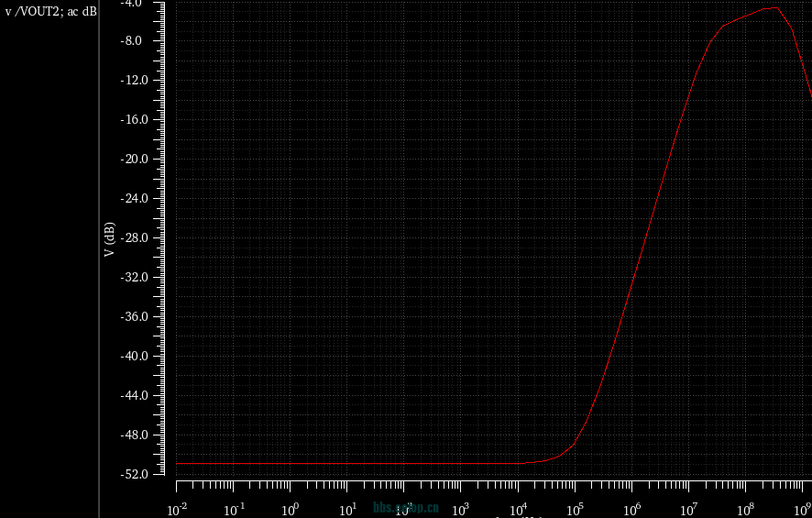Select the -20.0 y-axis tick label
Screen dimensions: 812x518
[148, 160]
